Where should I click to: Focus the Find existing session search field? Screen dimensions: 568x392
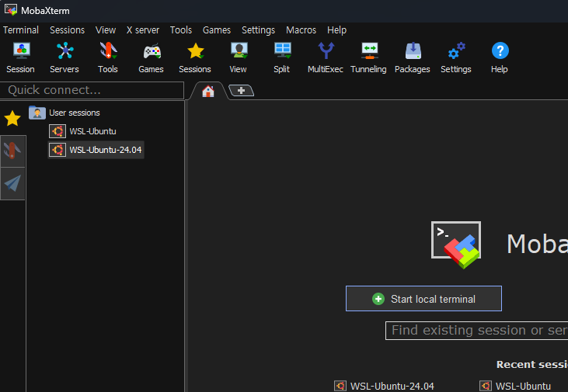[476, 331]
